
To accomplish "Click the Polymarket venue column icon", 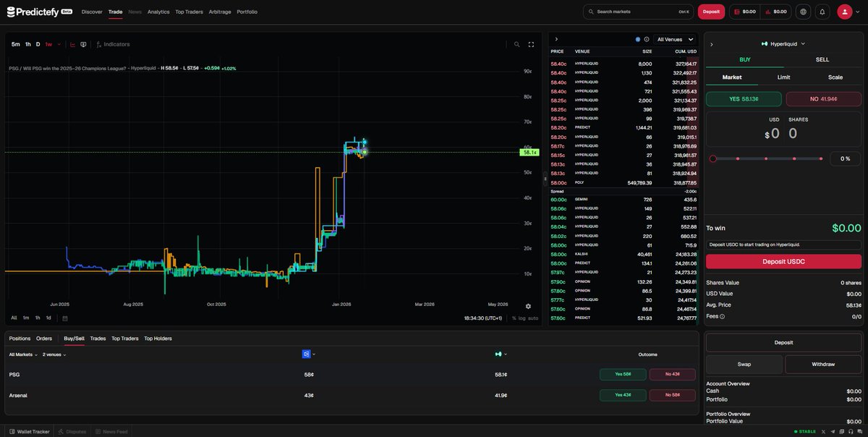I will click(307, 354).
